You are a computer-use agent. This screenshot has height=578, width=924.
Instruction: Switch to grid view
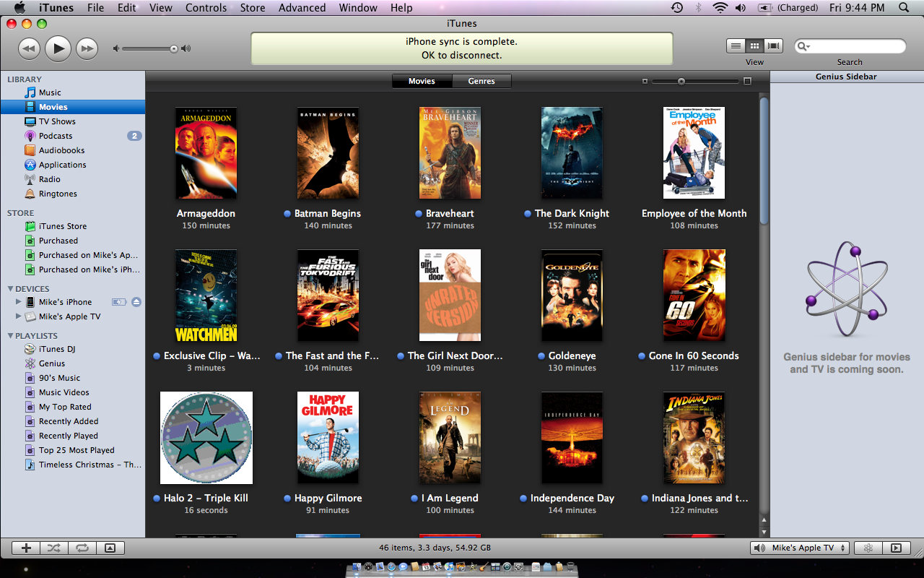pyautogui.click(x=755, y=46)
